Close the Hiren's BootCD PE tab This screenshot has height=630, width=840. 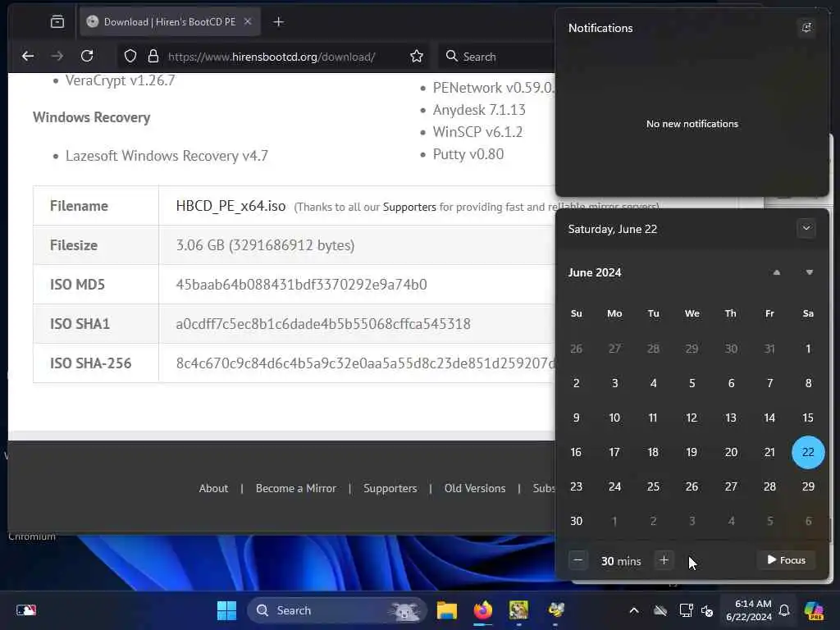click(248, 22)
